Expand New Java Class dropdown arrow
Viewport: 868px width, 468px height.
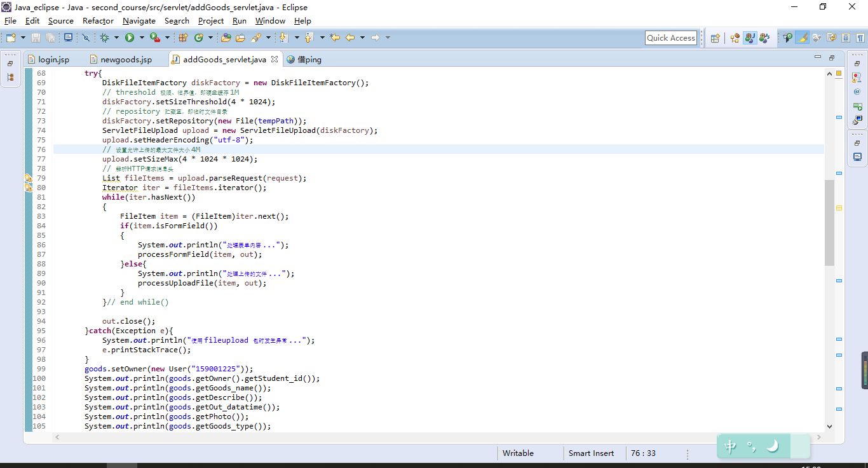pos(210,38)
